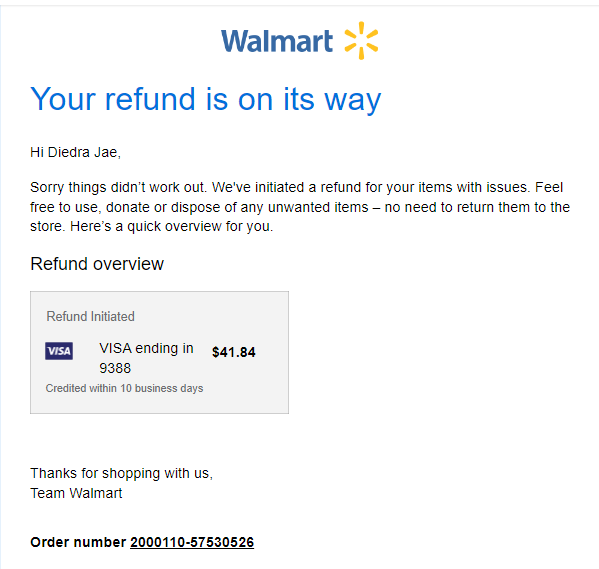Click the 'Thanks for shopping with us' line
Viewport: 599px width, 569px height.
(121, 473)
